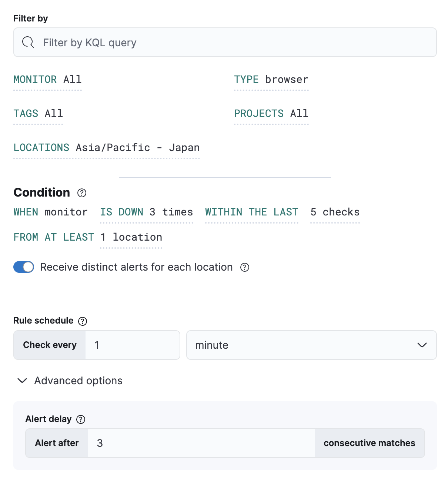Open the MONITOR All filter selector
This screenshot has width=448, height=482.
coord(47,79)
